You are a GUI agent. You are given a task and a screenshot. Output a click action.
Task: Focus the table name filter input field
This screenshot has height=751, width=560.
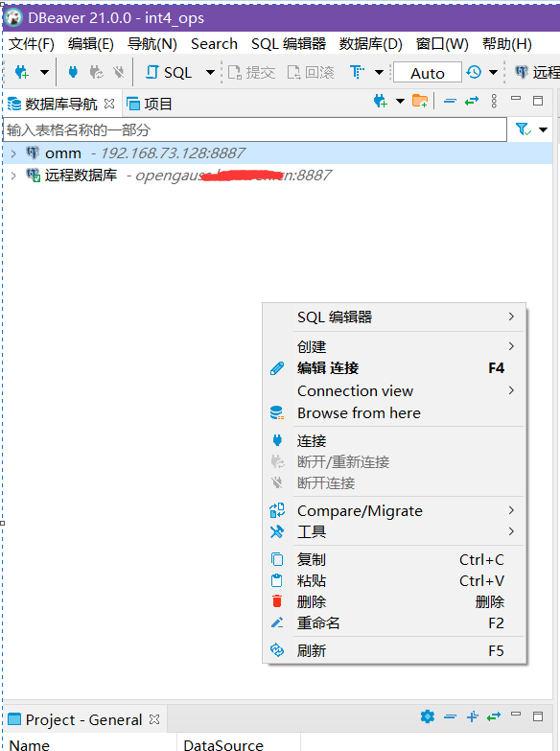tap(255, 129)
